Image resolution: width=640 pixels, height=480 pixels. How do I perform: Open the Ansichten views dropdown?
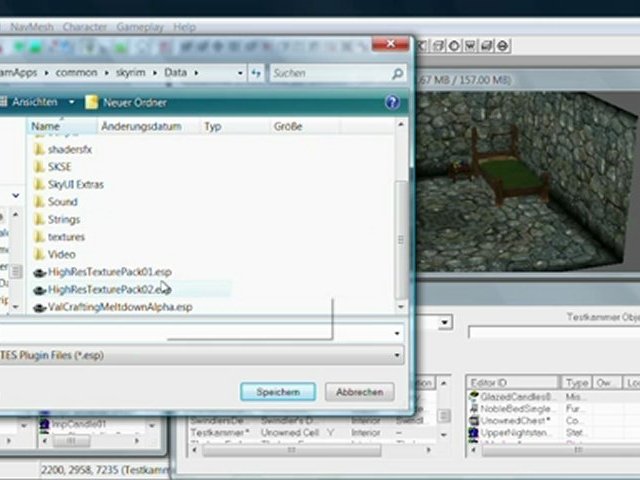point(71,102)
